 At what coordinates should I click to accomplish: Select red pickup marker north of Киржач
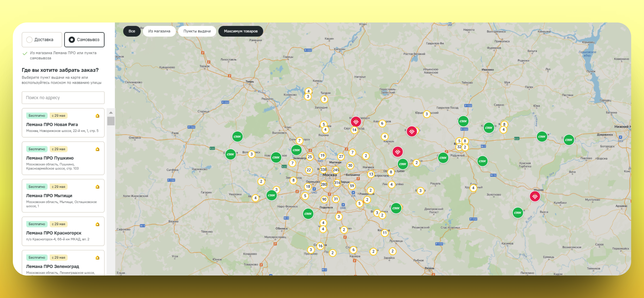[412, 131]
